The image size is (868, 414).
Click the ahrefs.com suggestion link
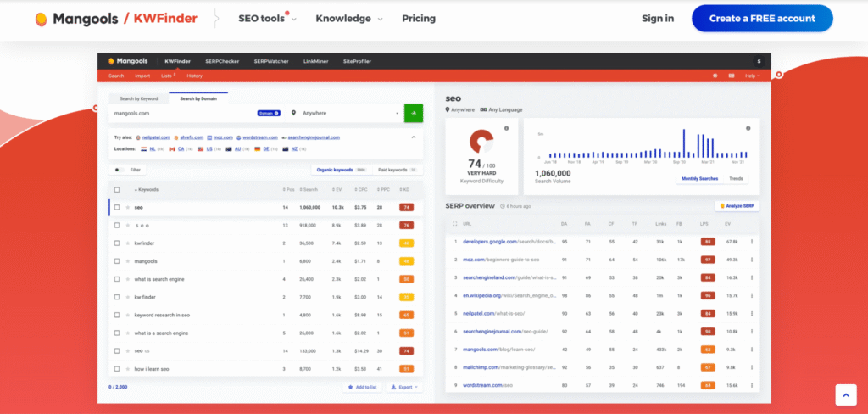pyautogui.click(x=190, y=137)
